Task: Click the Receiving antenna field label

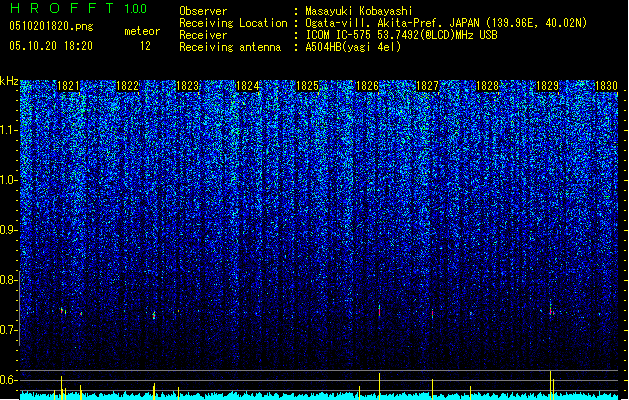Action: (230, 47)
